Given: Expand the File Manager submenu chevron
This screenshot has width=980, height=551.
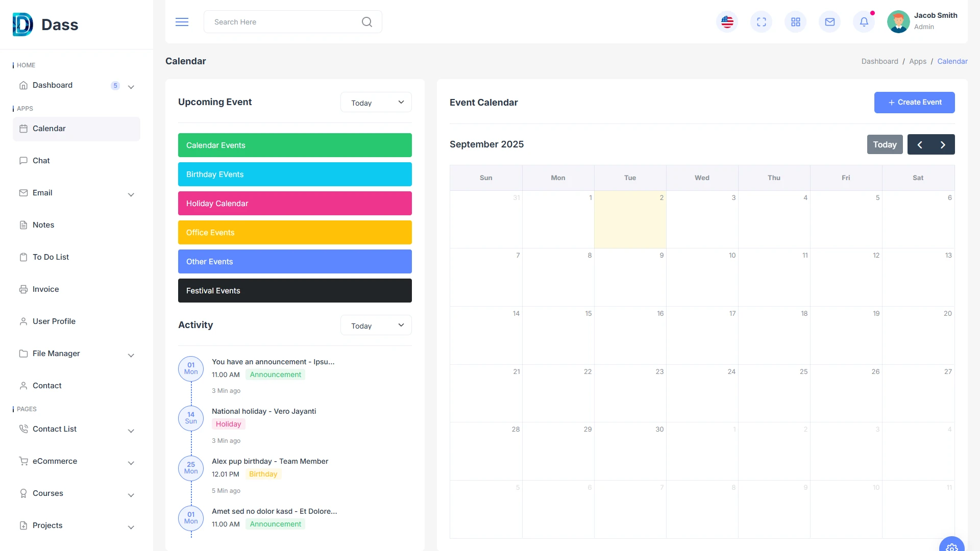Looking at the screenshot, I should pos(131,355).
